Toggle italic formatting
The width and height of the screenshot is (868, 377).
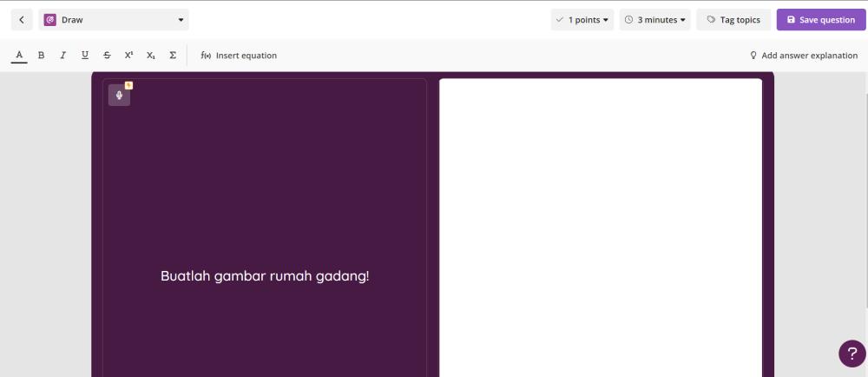tap(63, 56)
